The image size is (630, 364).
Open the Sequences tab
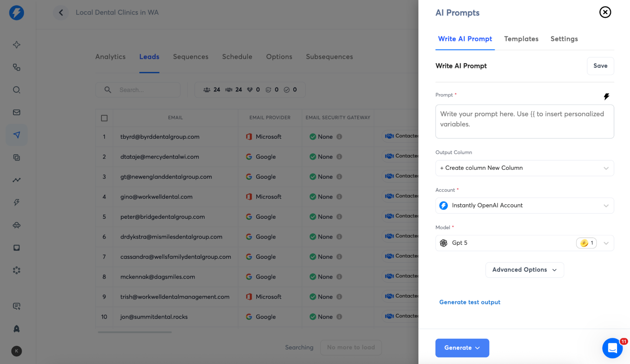(x=190, y=56)
